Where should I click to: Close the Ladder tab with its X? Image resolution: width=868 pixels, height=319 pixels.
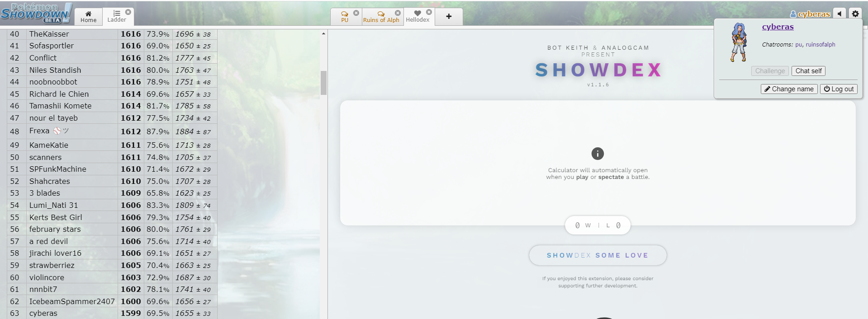[128, 12]
